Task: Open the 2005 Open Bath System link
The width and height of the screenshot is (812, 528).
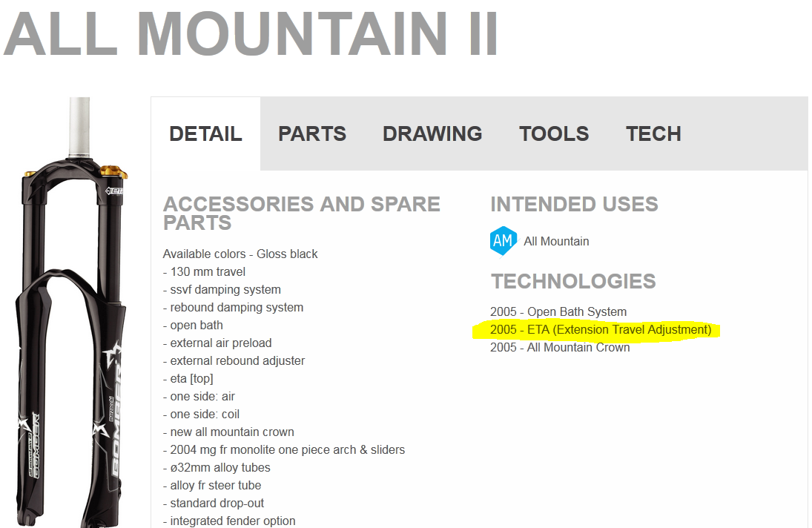Action: (x=558, y=311)
